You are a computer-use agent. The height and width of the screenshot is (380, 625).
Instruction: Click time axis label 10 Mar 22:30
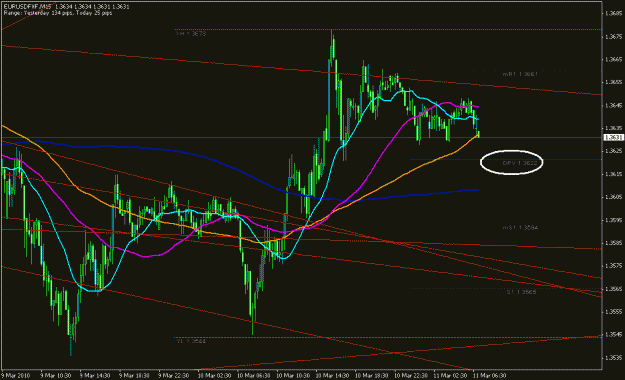point(411,376)
